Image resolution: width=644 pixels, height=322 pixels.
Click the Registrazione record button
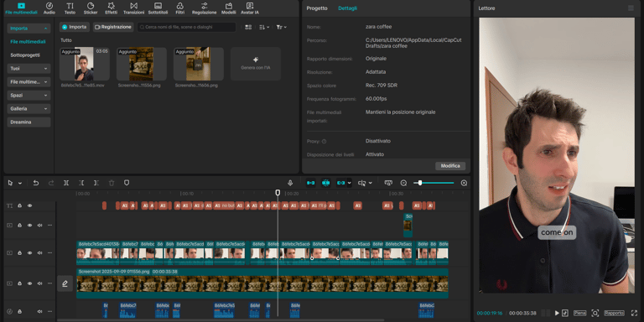click(113, 27)
